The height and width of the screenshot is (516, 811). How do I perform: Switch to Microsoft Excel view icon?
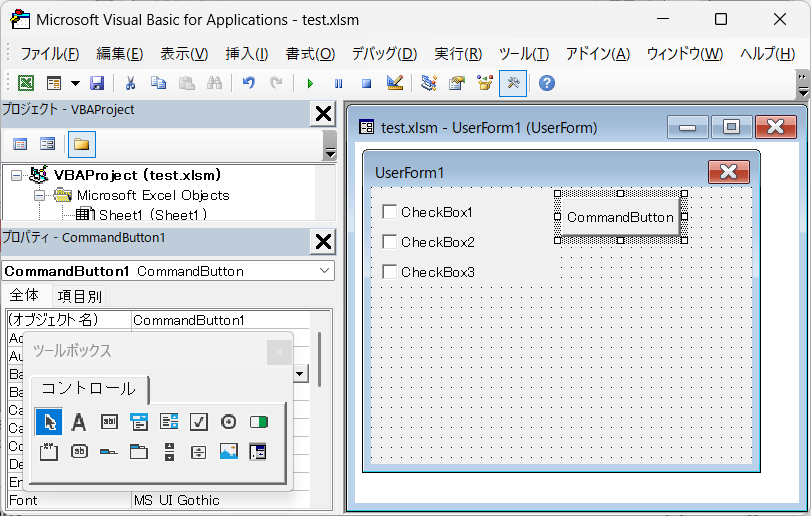point(26,83)
